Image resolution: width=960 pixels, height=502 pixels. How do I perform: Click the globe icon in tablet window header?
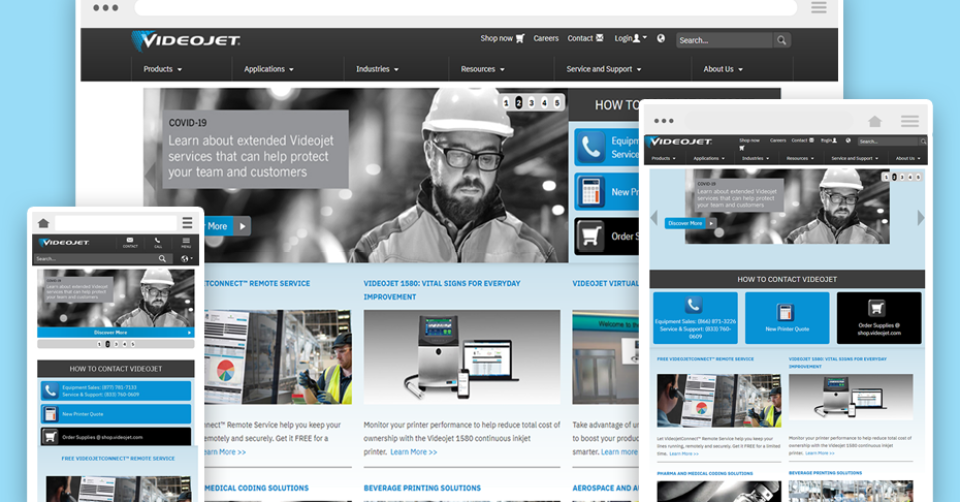(848, 140)
